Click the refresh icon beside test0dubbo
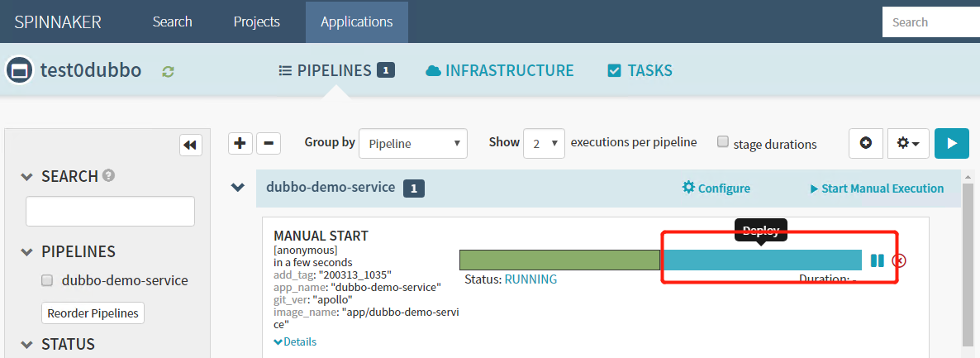Viewport: 980px width, 358px height. (x=169, y=71)
